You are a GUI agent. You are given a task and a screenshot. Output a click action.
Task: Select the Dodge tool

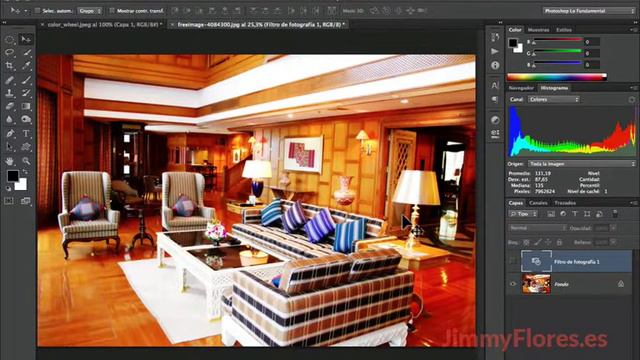click(26, 120)
